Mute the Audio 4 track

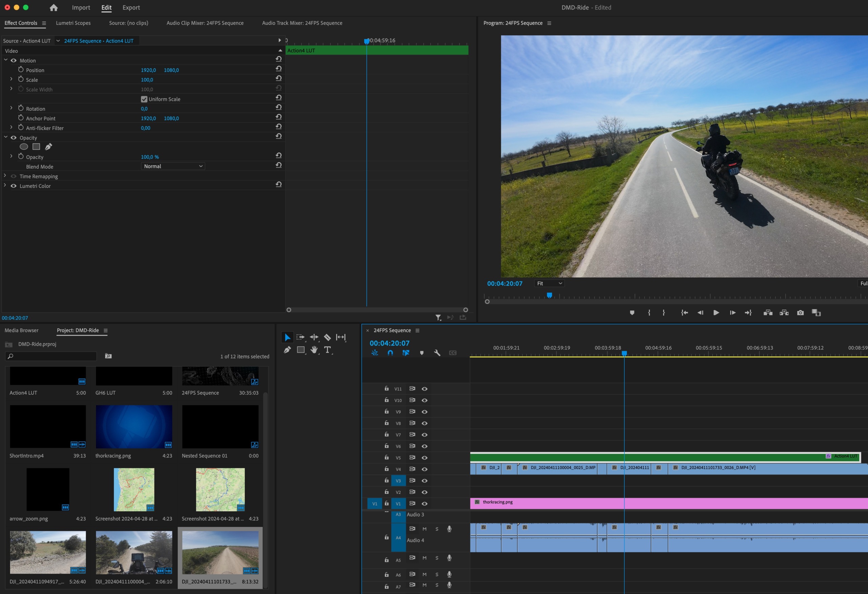point(424,529)
